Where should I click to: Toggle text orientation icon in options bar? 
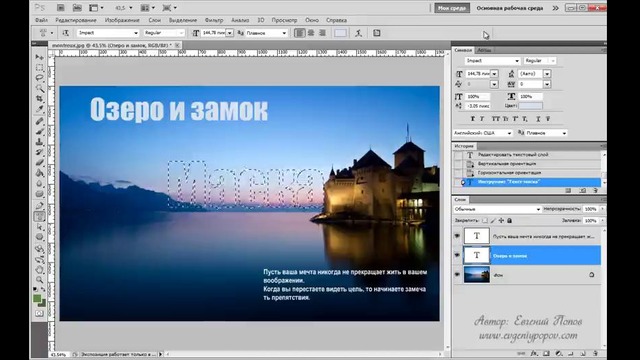pyautogui.click(x=65, y=33)
